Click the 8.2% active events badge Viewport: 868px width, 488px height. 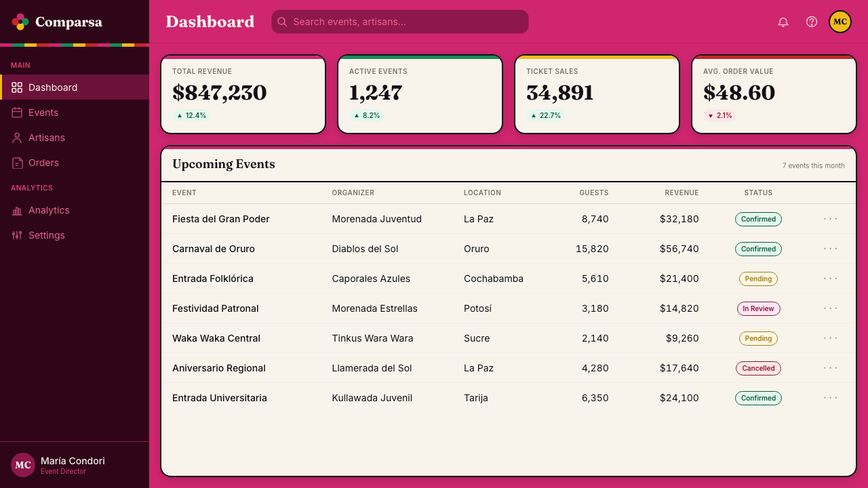(367, 116)
